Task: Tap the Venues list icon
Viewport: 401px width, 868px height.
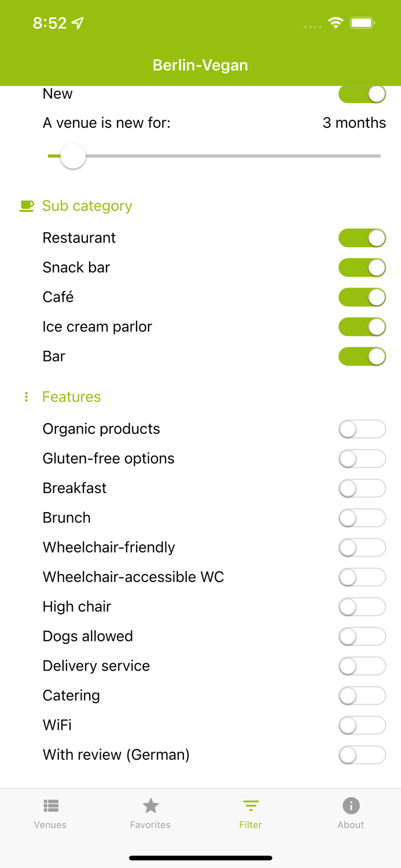Action: (50, 806)
